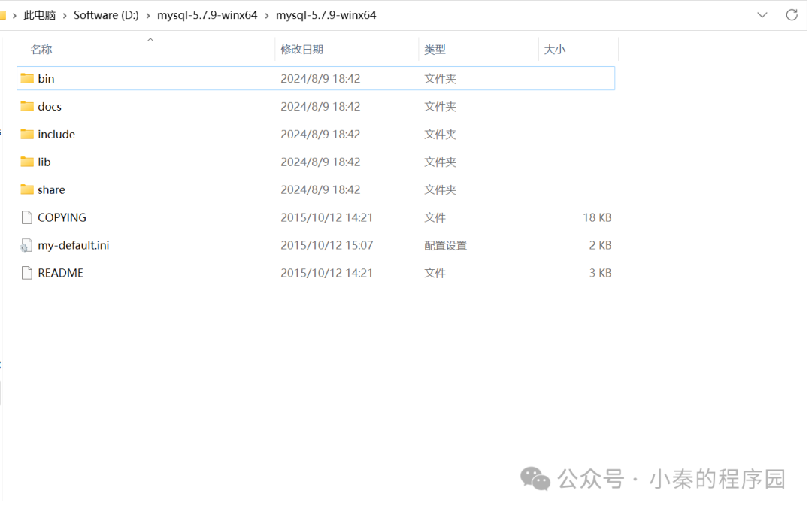This screenshot has width=812, height=512.
Task: Sort by the 大小 column header
Action: tap(555, 49)
